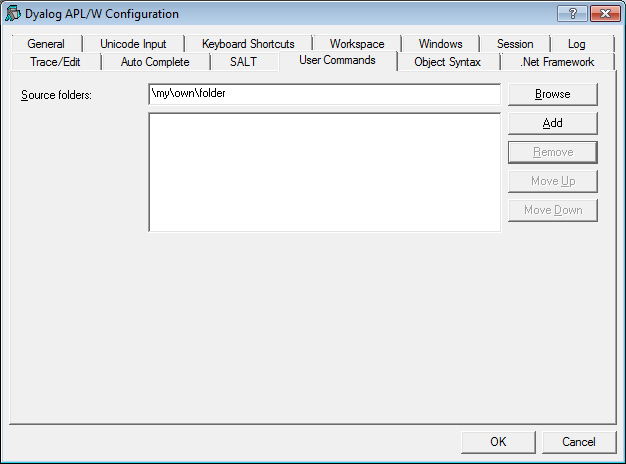Select the User Commands tab
Viewport: 626px width, 464px height.
pos(338,60)
